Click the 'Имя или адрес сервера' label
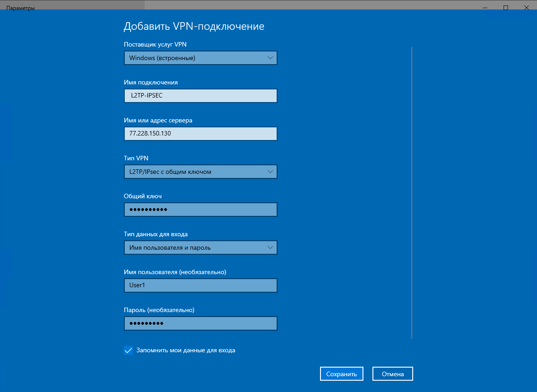The height and width of the screenshot is (392, 537). point(158,121)
